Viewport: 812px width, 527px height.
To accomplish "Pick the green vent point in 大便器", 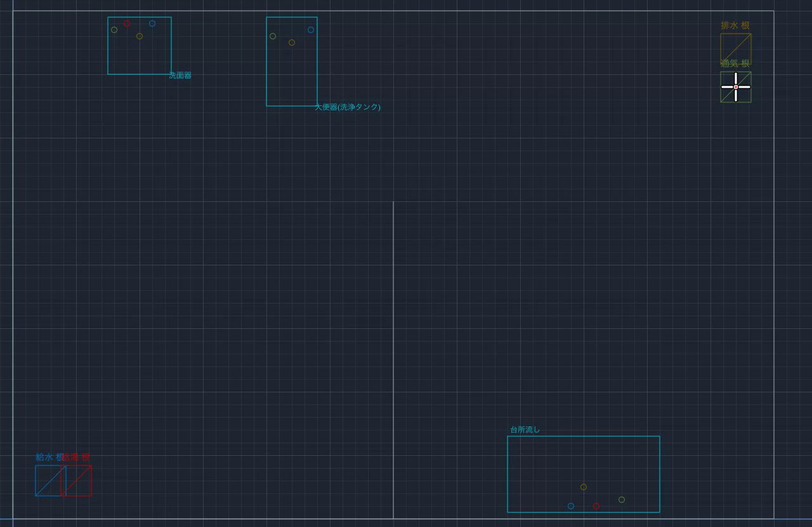I will click(273, 36).
